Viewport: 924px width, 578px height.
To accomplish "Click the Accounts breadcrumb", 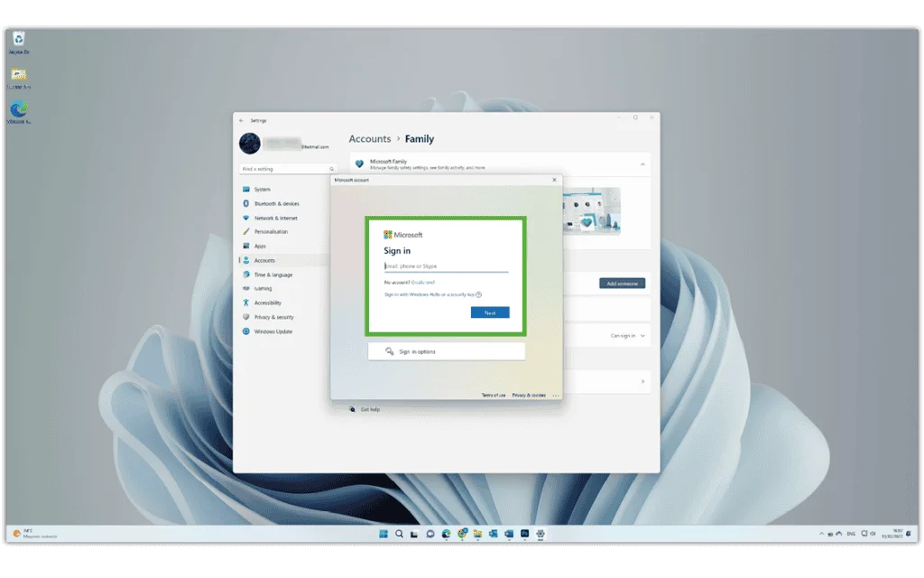I will (369, 138).
